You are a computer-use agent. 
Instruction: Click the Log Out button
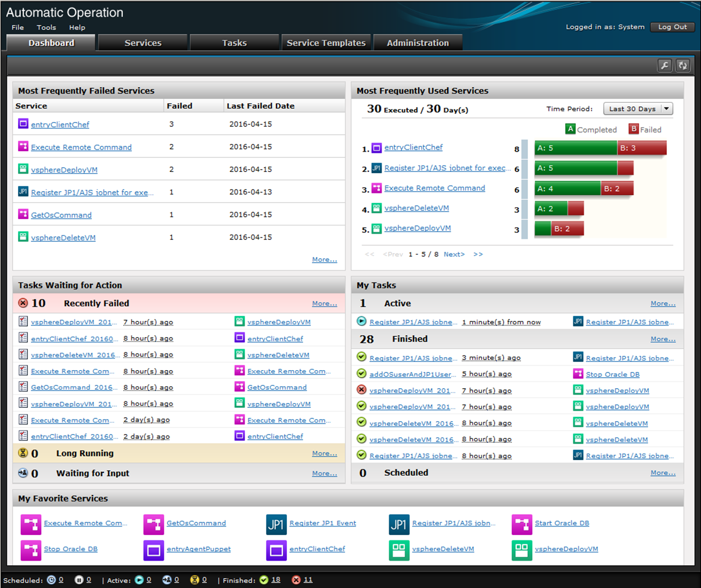click(x=673, y=27)
